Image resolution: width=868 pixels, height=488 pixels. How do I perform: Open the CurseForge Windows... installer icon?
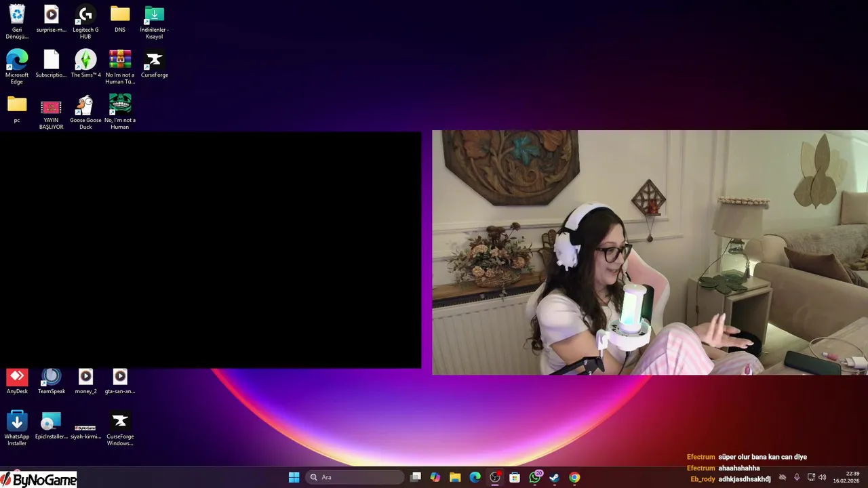pyautogui.click(x=120, y=428)
